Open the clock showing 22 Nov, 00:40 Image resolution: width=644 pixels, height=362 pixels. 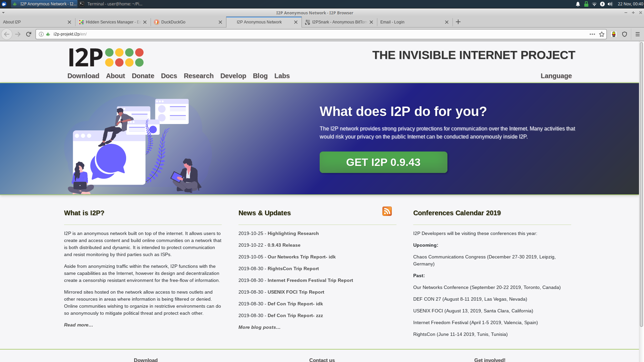630,4
